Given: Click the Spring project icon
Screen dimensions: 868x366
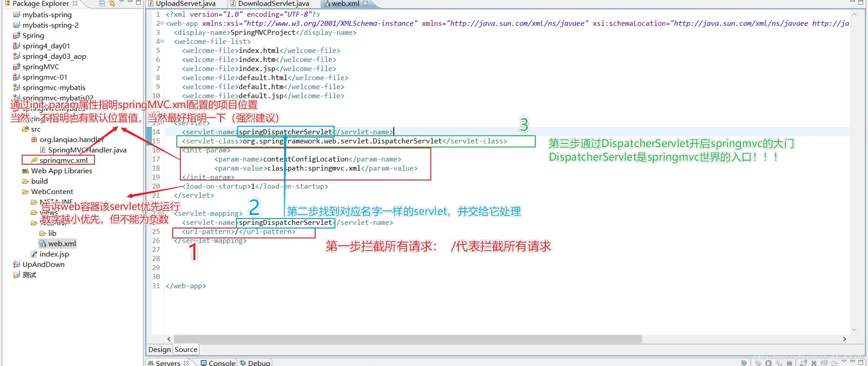Looking at the screenshot, I should 17,35.
